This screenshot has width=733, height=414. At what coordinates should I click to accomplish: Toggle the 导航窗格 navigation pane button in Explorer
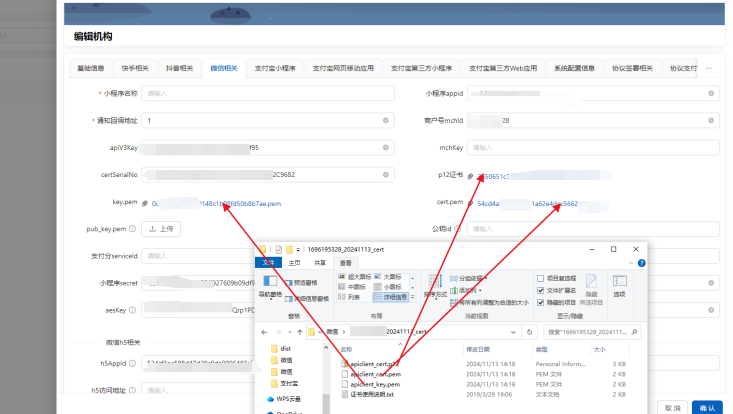pos(270,286)
